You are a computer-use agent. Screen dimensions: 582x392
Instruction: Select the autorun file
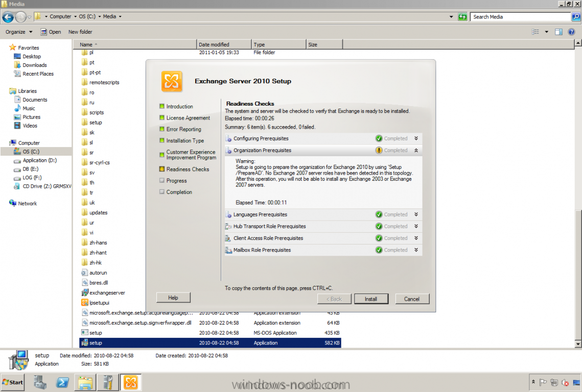coord(95,273)
